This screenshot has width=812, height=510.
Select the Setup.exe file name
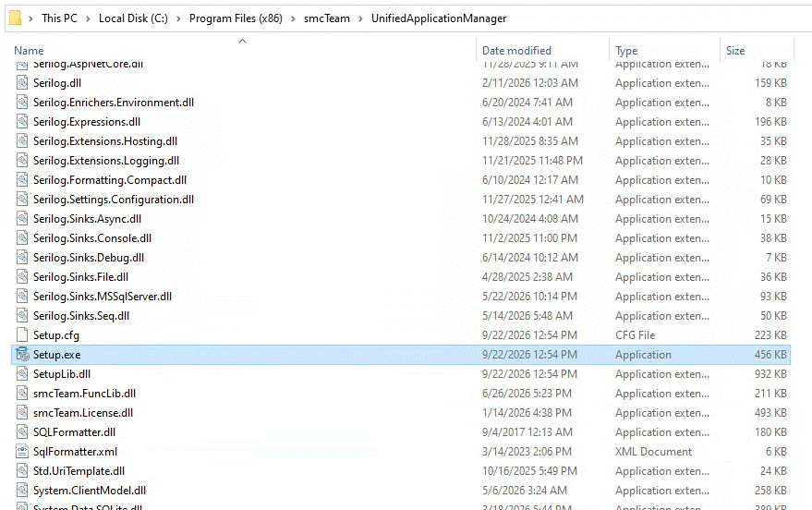pyautogui.click(x=57, y=355)
